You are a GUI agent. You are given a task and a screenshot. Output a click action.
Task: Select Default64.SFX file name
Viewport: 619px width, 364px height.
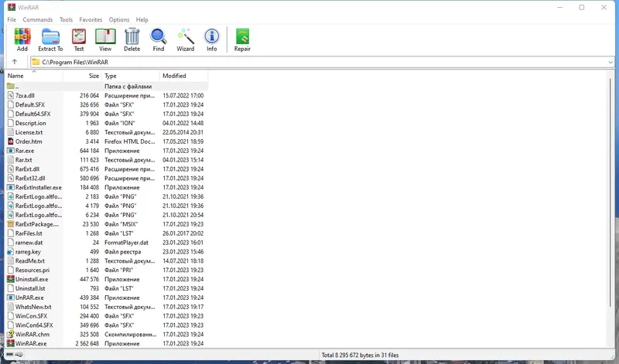(x=32, y=114)
